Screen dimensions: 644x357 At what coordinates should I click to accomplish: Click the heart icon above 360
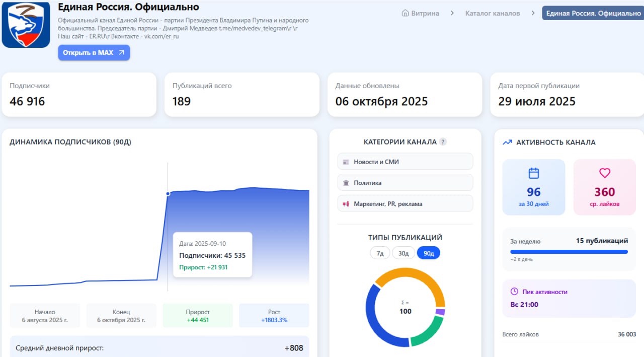pyautogui.click(x=605, y=173)
